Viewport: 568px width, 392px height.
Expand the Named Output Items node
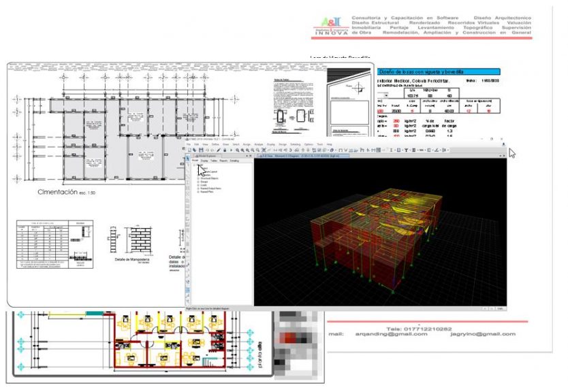point(198,190)
